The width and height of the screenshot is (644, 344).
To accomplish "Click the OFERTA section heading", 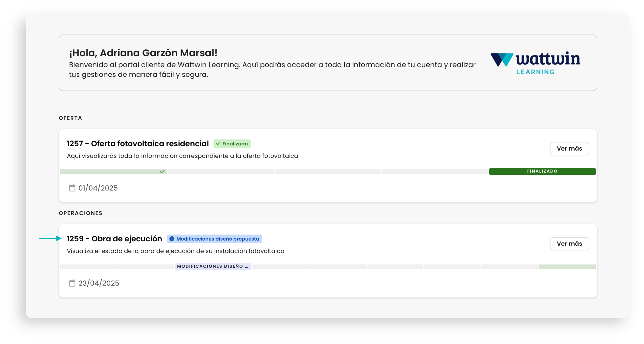I will 71,118.
